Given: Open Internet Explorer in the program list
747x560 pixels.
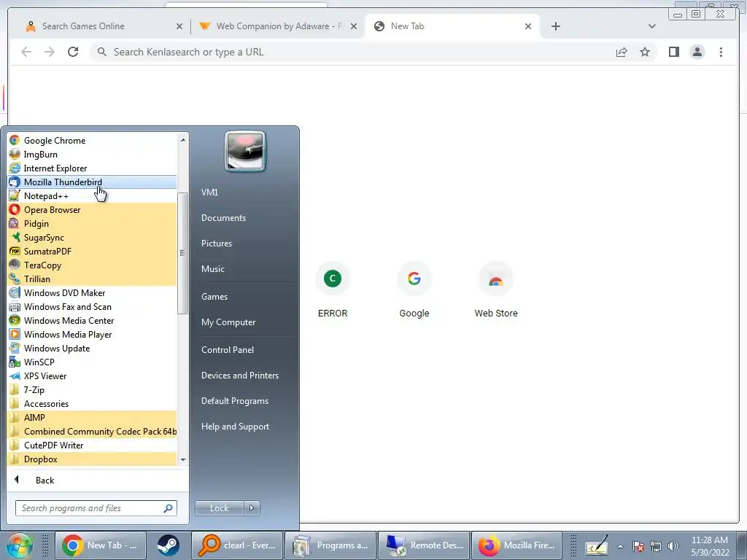Looking at the screenshot, I should pos(93,168).
